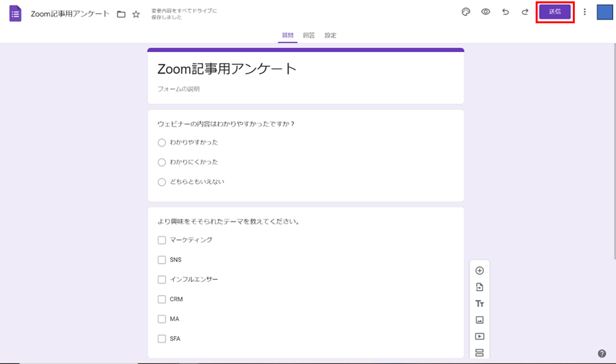Select the わかりやすかった radio option
Viewport: 616px width, 364px height.
tap(162, 142)
